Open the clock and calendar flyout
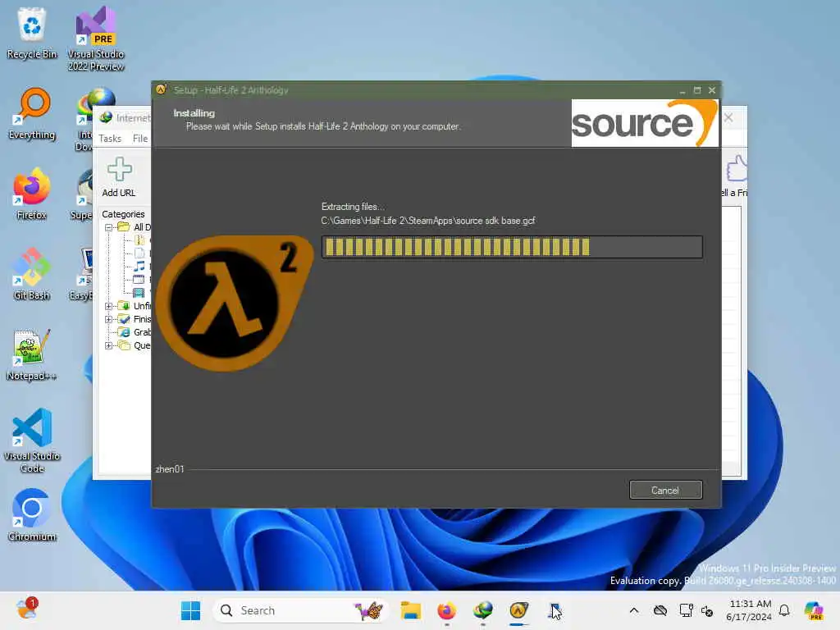The height and width of the screenshot is (630, 840). point(750,610)
